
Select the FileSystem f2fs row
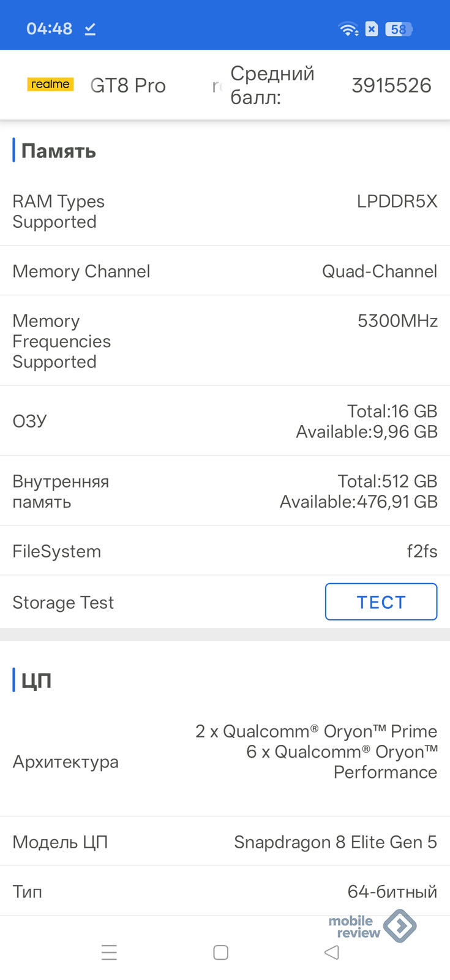click(x=225, y=551)
